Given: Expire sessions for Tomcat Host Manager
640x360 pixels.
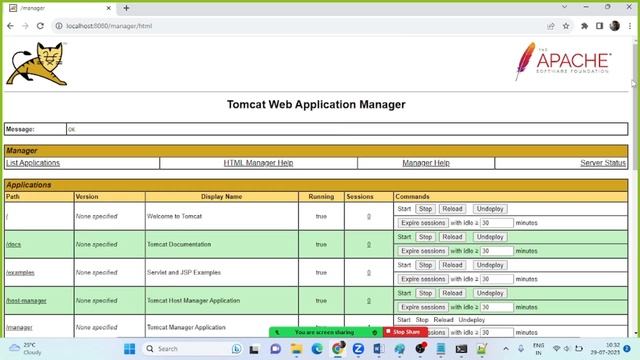Looking at the screenshot, I should (x=423, y=307).
